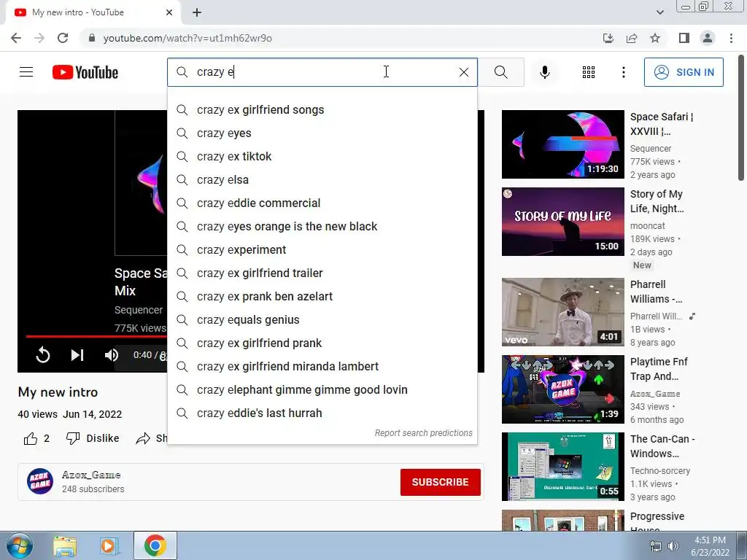Screen dimensions: 747x560
Task: Pick crazy equals genius suggestion
Action: [x=322, y=320]
